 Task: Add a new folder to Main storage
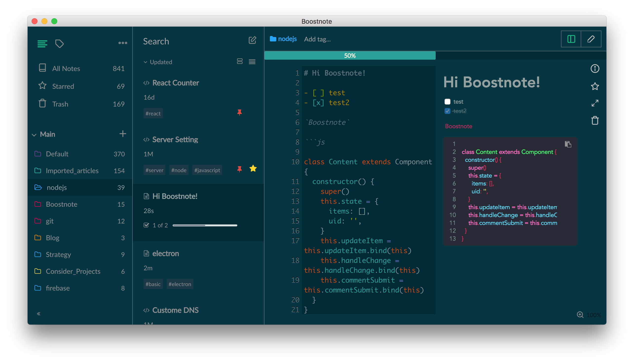tap(123, 134)
